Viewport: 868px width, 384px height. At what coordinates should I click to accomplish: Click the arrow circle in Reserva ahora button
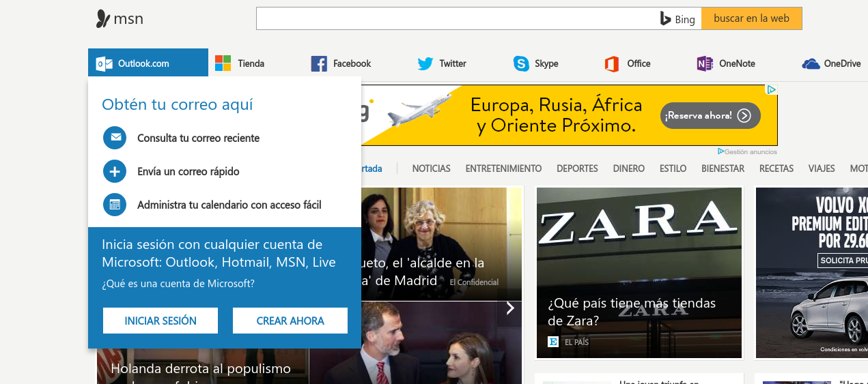point(744,116)
